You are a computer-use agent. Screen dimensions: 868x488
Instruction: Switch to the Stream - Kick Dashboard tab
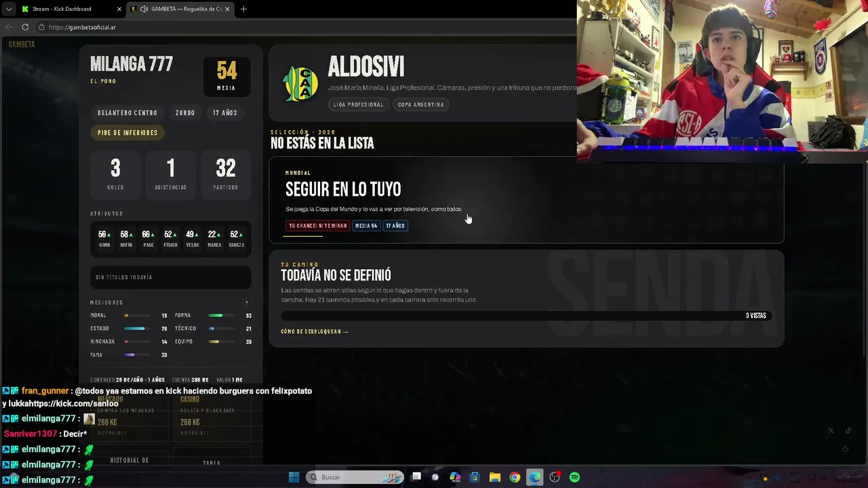click(71, 9)
